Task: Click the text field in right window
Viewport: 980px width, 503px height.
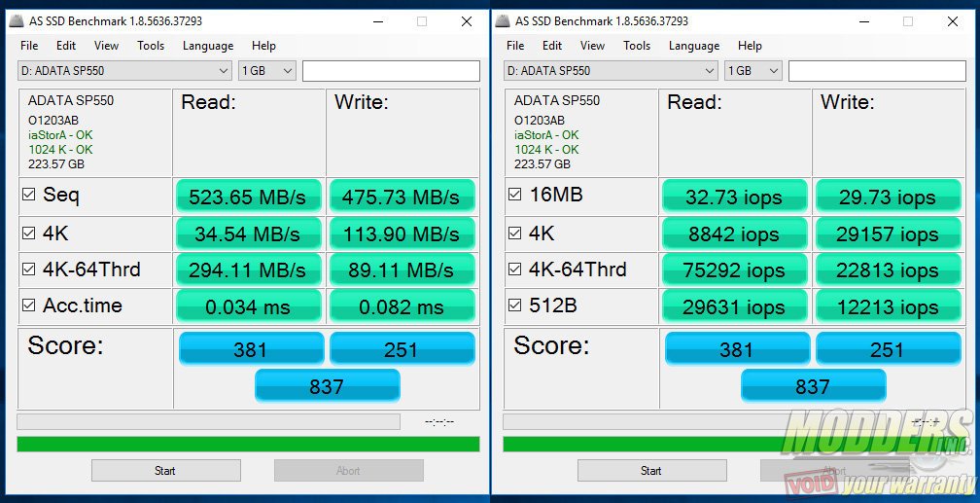Action: 878,71
